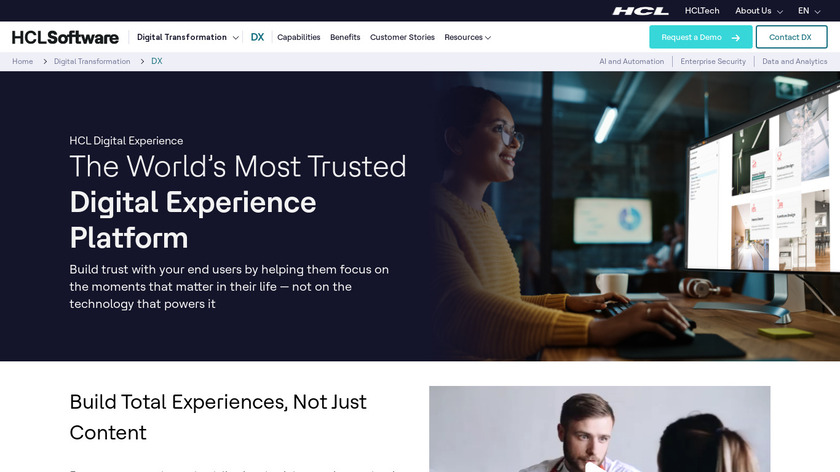Go to Home breadcrumb link
Image resolution: width=840 pixels, height=472 pixels.
click(22, 62)
